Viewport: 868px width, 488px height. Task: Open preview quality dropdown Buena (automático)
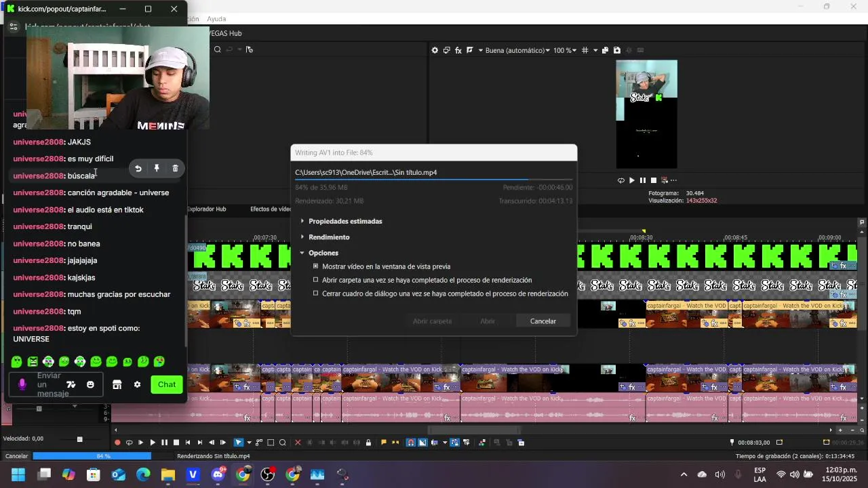tap(516, 50)
